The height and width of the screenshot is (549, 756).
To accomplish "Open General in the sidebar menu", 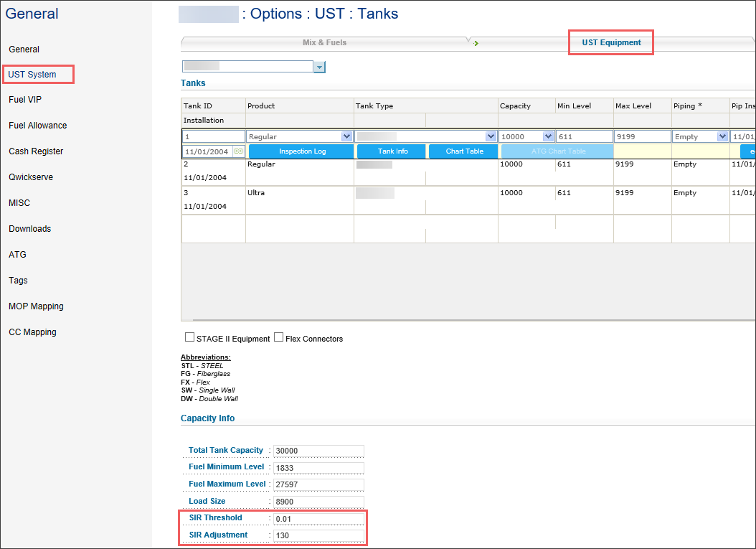I will tap(24, 50).
